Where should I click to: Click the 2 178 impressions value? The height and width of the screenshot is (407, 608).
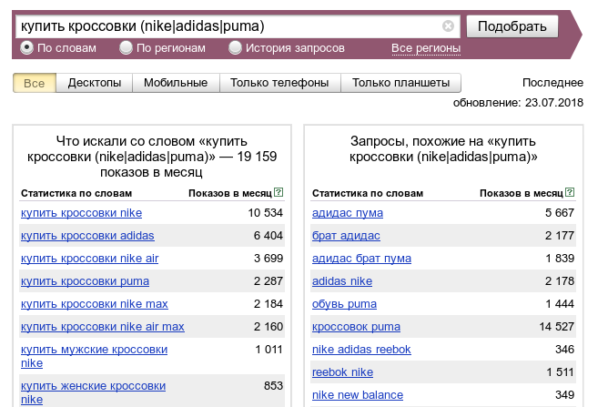(559, 281)
